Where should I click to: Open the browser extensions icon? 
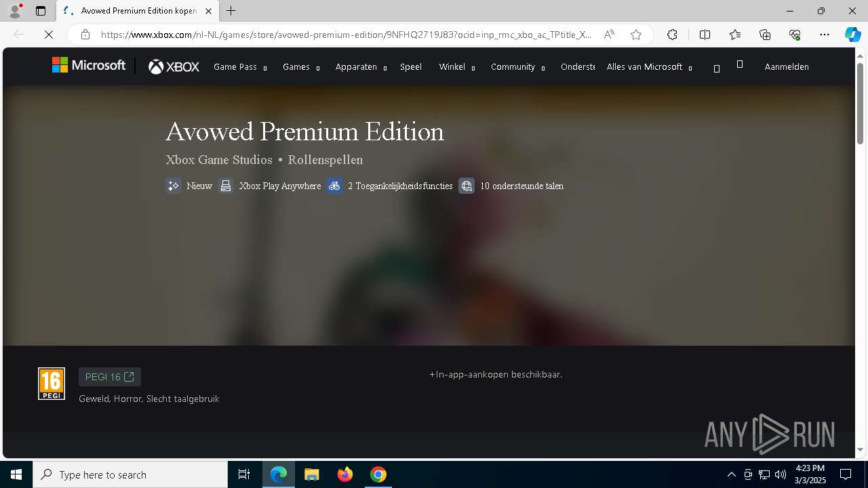point(672,35)
